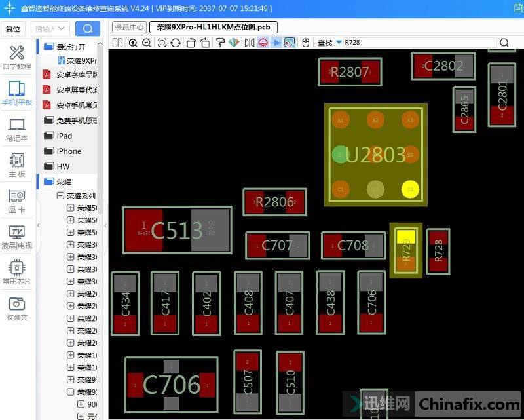Click the yellow highlighted R729 pad
This screenshot has height=420, width=524.
click(x=406, y=237)
